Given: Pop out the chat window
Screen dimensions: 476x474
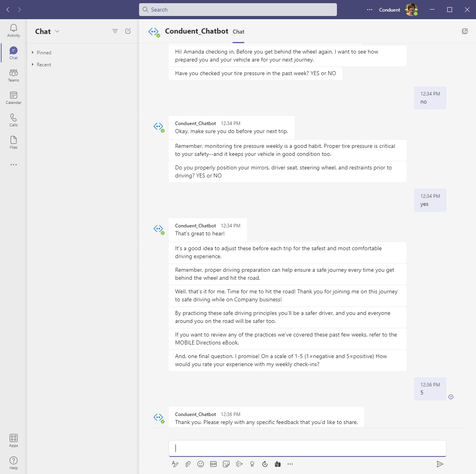Looking at the screenshot, I should (x=465, y=31).
